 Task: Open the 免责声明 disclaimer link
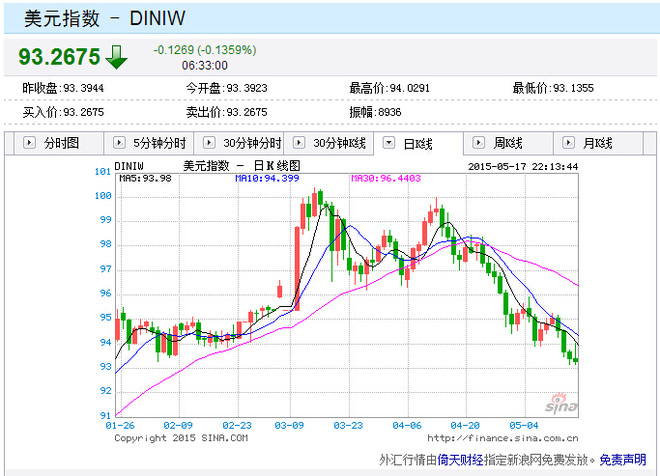(623, 460)
